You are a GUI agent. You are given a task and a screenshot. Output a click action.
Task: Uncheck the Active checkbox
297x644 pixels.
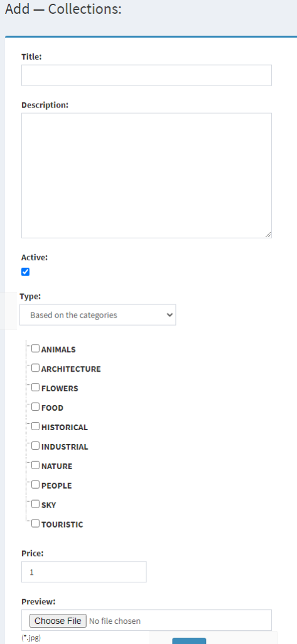click(26, 272)
